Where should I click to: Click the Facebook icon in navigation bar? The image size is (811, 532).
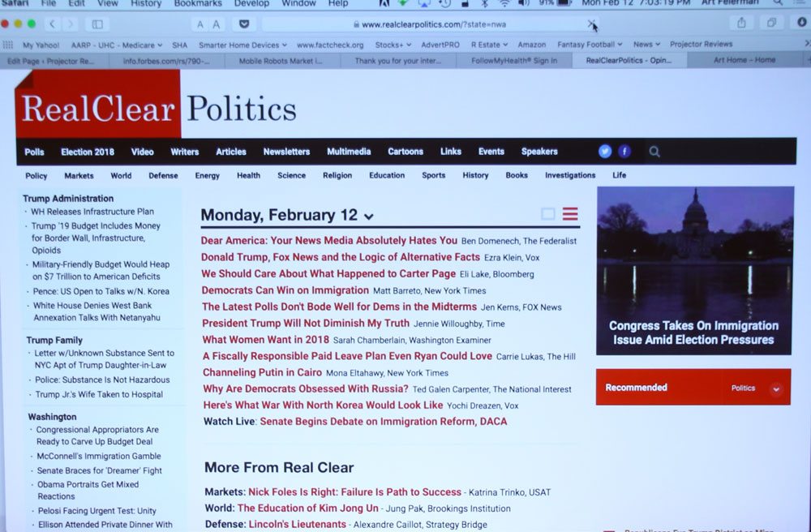click(624, 152)
